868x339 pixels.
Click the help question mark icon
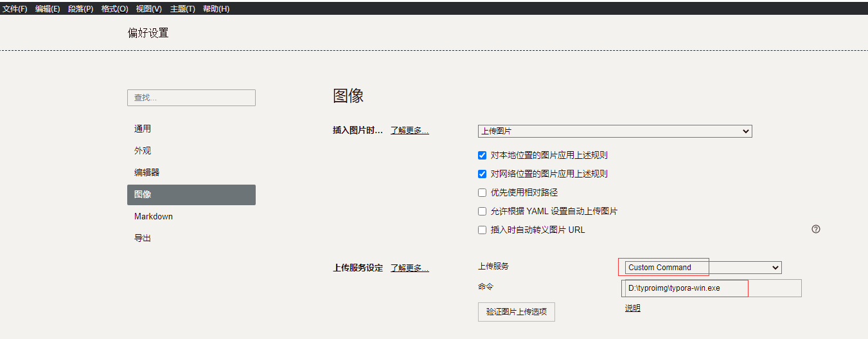tap(816, 229)
